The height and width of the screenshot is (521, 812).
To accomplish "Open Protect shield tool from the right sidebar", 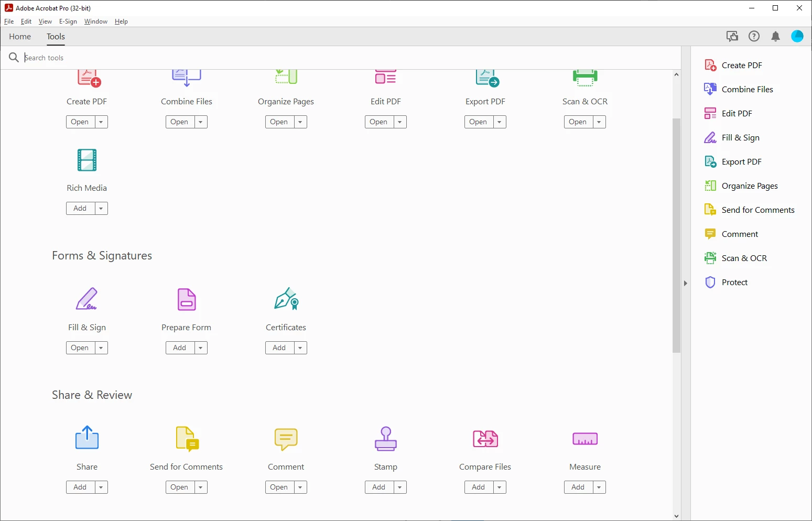I will pos(726,283).
